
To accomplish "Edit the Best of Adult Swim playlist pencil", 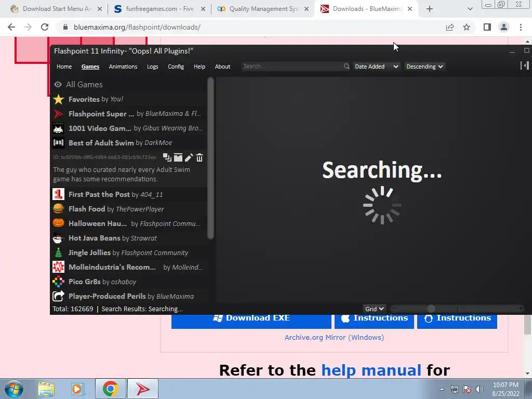I will (x=189, y=157).
